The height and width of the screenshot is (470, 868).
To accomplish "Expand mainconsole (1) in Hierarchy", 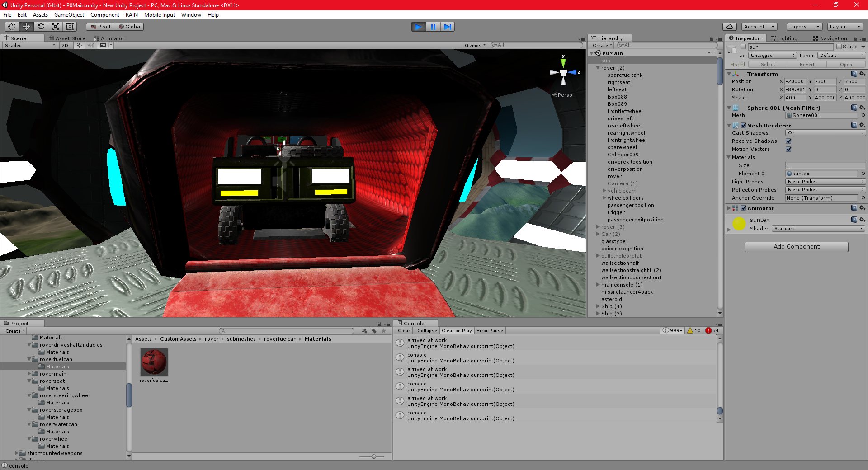I will (598, 285).
